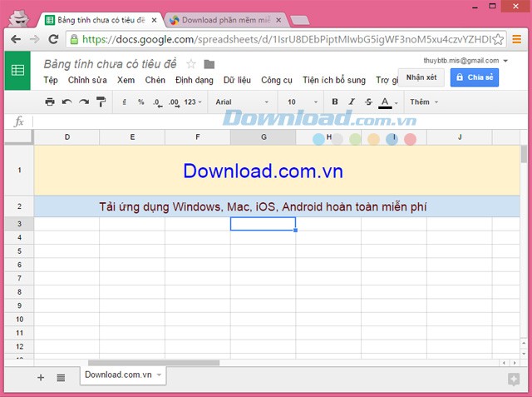Close the Bảng tính chưa có tiêu đề tab
This screenshot has height=397, width=532.
(x=154, y=20)
